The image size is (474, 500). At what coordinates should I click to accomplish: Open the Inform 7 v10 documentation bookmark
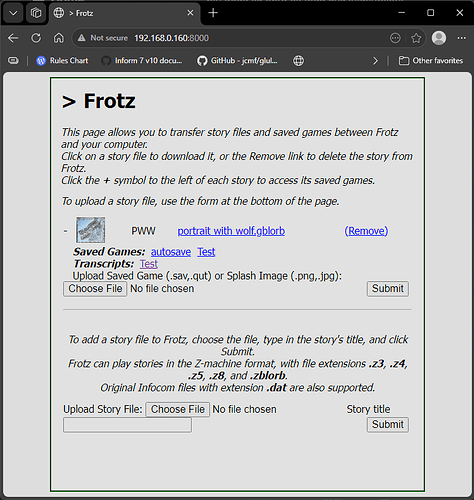click(x=142, y=61)
